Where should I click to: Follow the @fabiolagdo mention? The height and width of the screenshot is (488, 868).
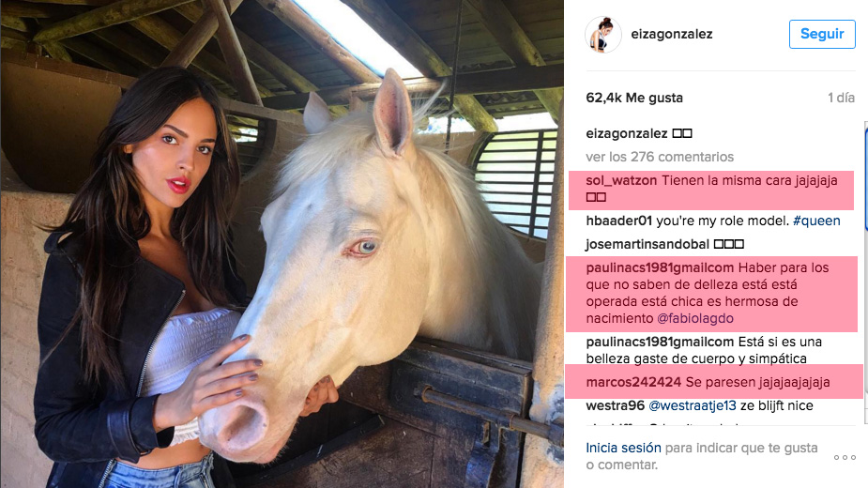coord(694,318)
